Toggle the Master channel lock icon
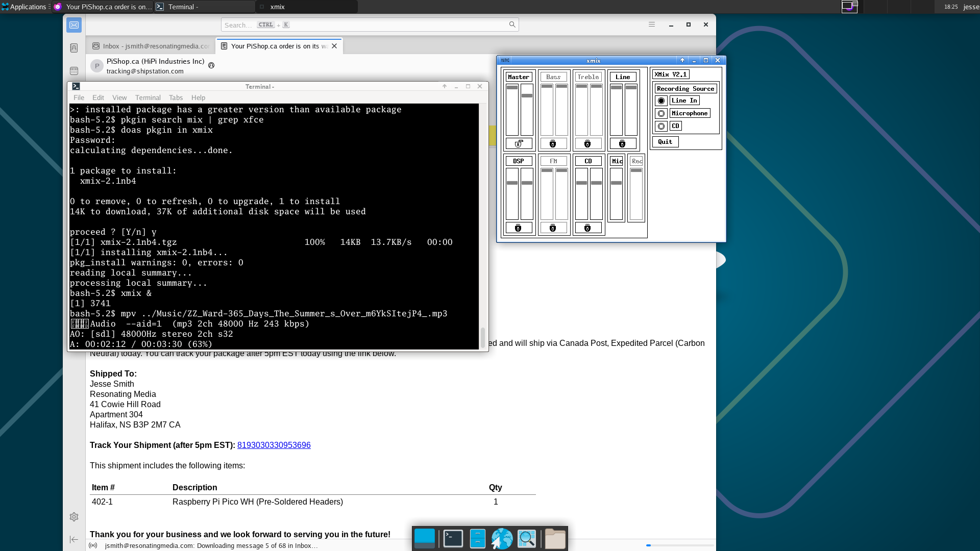The width and height of the screenshot is (980, 551). (519, 143)
